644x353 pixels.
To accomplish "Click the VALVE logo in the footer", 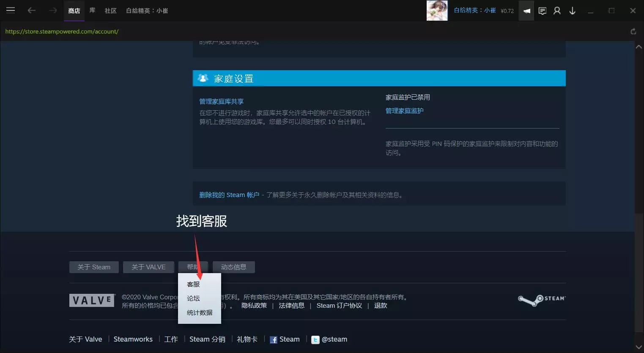I will coord(92,300).
